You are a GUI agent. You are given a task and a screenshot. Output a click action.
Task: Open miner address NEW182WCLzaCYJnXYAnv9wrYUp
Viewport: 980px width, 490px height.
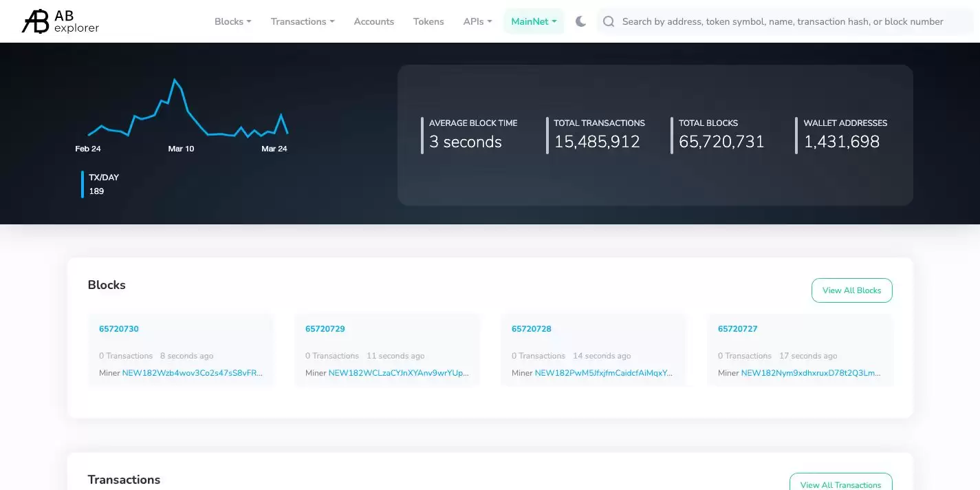click(x=398, y=373)
